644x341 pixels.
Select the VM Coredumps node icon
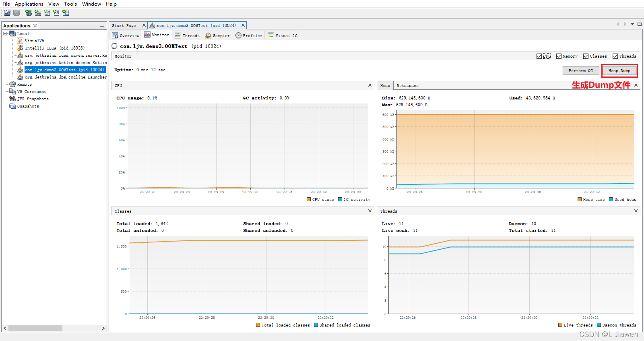pyautogui.click(x=12, y=91)
